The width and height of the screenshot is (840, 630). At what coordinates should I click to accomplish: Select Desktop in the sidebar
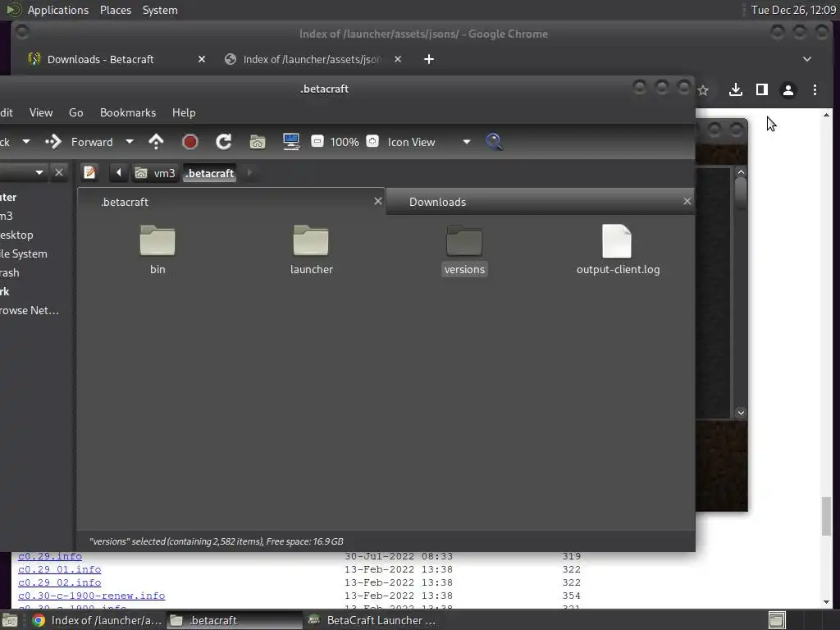pyautogui.click(x=16, y=235)
